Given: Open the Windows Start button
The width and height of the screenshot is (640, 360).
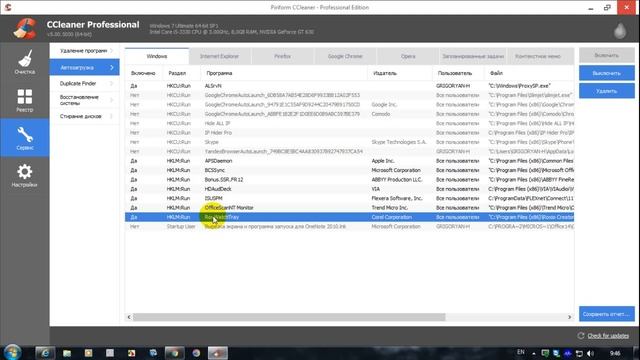Looking at the screenshot, I should point(12,353).
